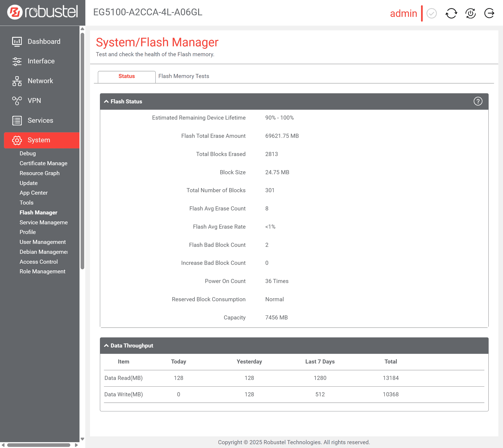Open the Services sidebar section
The image size is (503, 448).
point(40,120)
